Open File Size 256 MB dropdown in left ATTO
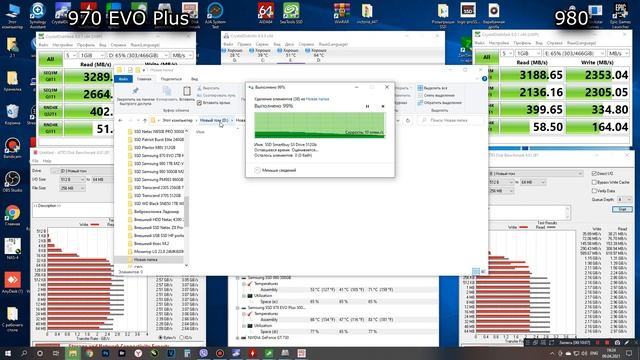Viewport: 640px width, 360px height. [72, 188]
